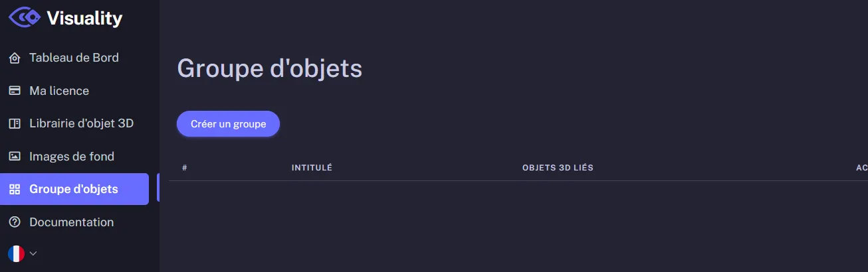Open Librairie d'objet 3D section

point(82,123)
